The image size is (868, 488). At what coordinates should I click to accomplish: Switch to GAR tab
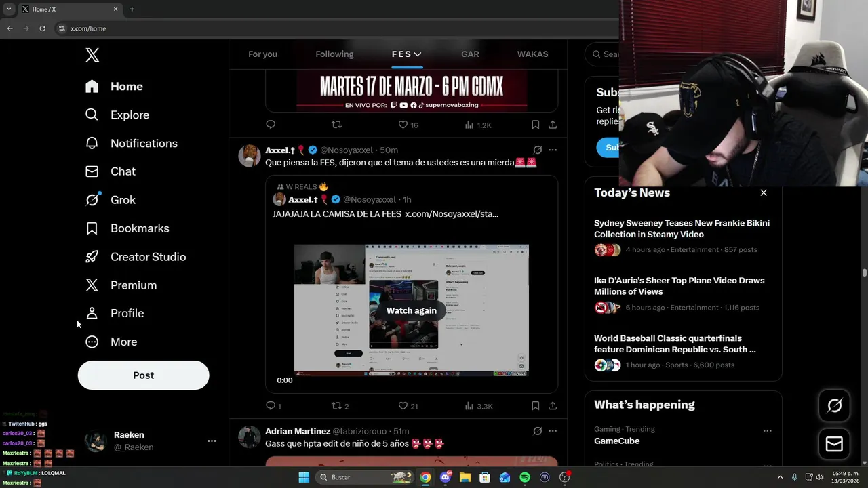click(x=470, y=54)
